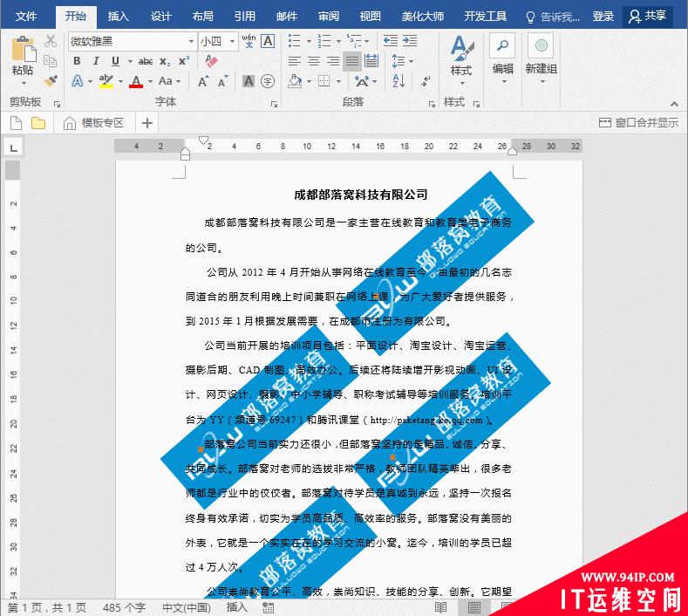The height and width of the screenshot is (616, 688).
Task: Switch to the 审阅 Review tab
Action: pos(329,17)
